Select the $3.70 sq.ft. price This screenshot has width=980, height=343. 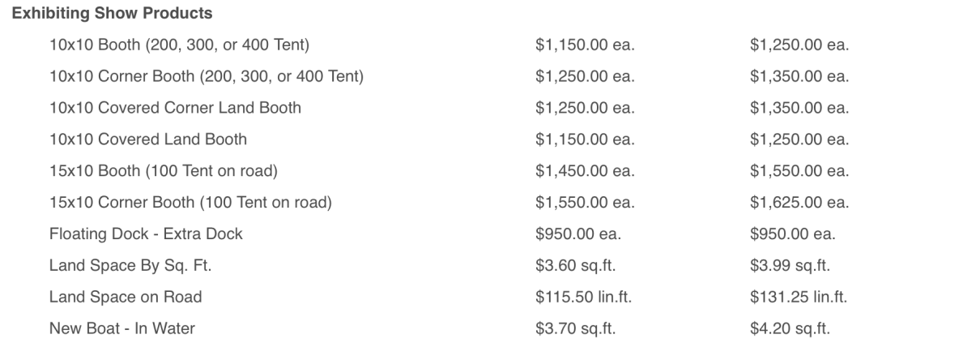coord(575,328)
